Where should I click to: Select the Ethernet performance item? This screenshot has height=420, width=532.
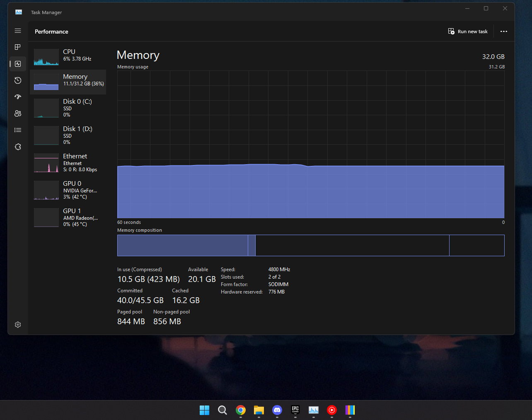click(68, 163)
